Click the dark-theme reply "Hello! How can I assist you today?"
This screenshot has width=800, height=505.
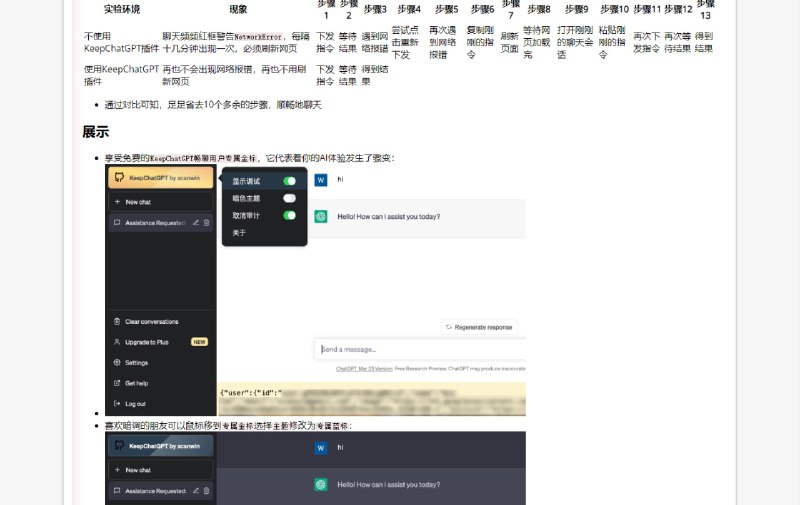[x=389, y=485]
